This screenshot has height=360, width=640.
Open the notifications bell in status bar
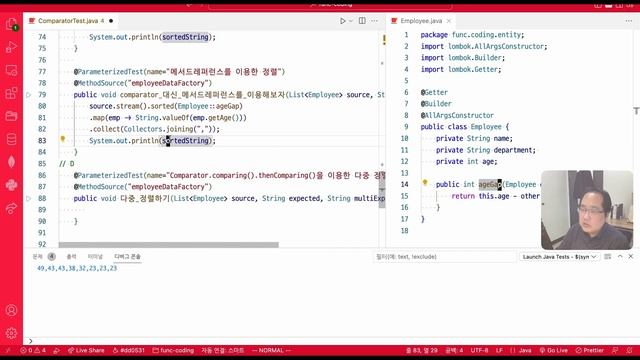(629, 350)
